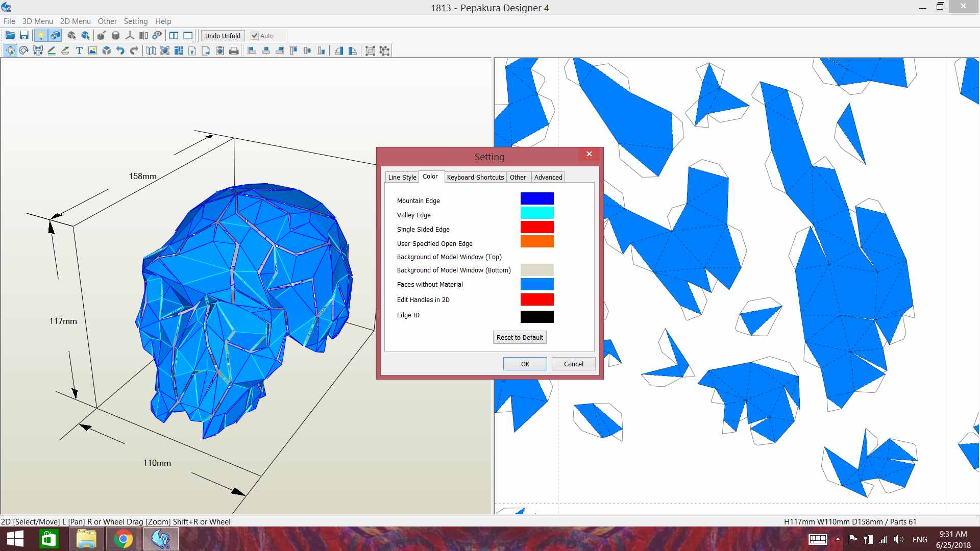Open File Explorer from taskbar
980x551 pixels.
pyautogui.click(x=86, y=539)
